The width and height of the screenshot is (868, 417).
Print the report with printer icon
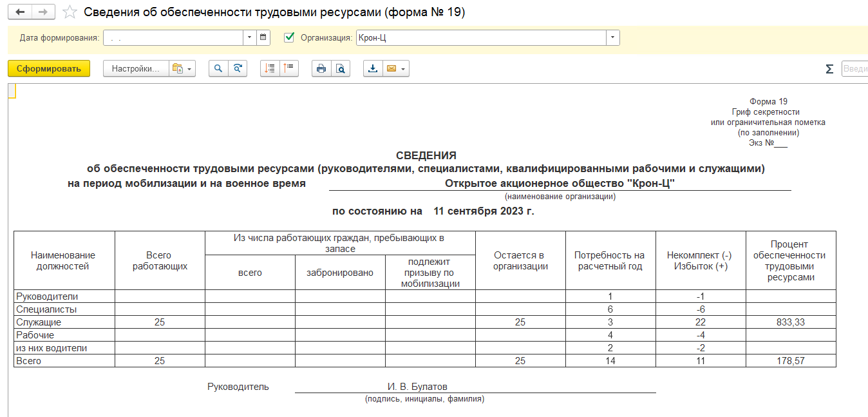[x=321, y=69]
